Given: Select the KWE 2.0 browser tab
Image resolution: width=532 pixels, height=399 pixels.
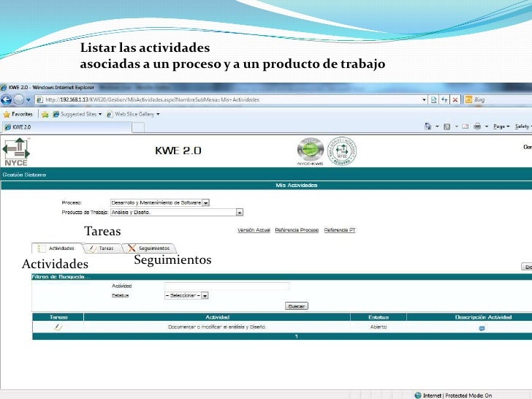Looking at the screenshot, I should [66, 127].
